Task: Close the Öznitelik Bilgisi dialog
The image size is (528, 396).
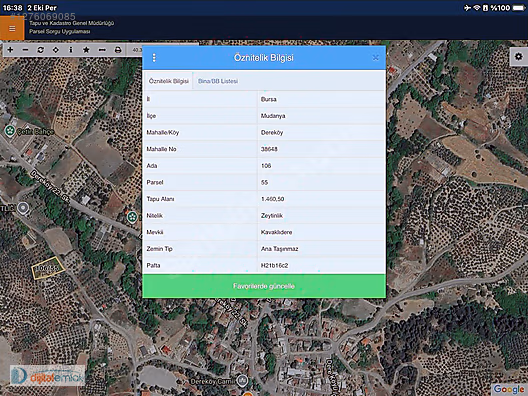Action: [x=375, y=58]
